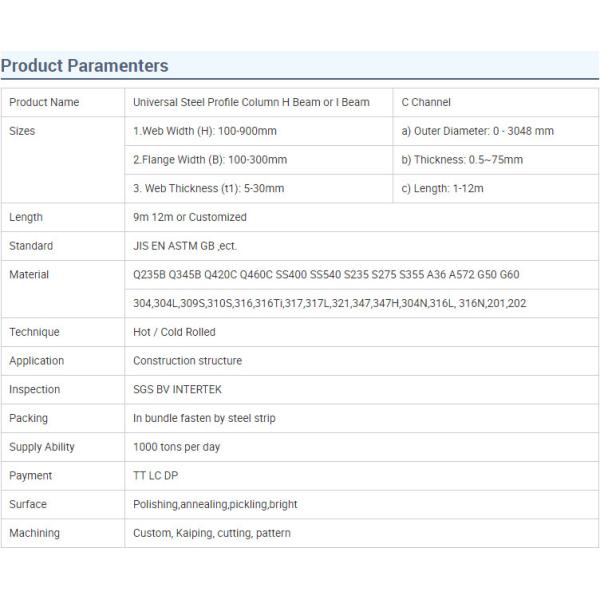Screen dimensions: 600x600
Task: Select the 1000 tons per day value
Action: click(177, 447)
